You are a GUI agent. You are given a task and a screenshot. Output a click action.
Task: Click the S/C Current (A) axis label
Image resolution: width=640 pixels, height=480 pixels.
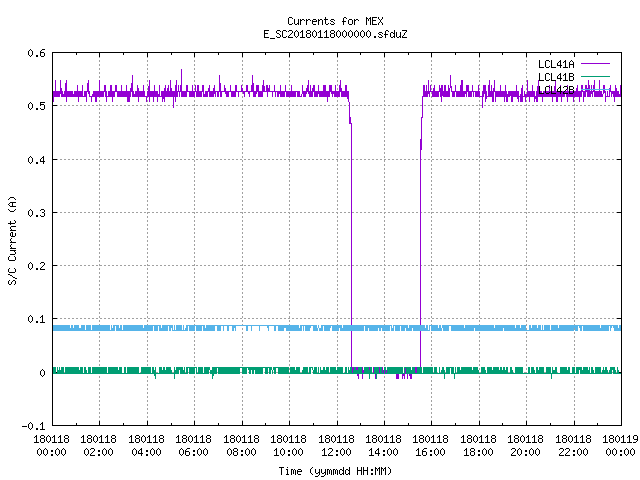pos(12,240)
